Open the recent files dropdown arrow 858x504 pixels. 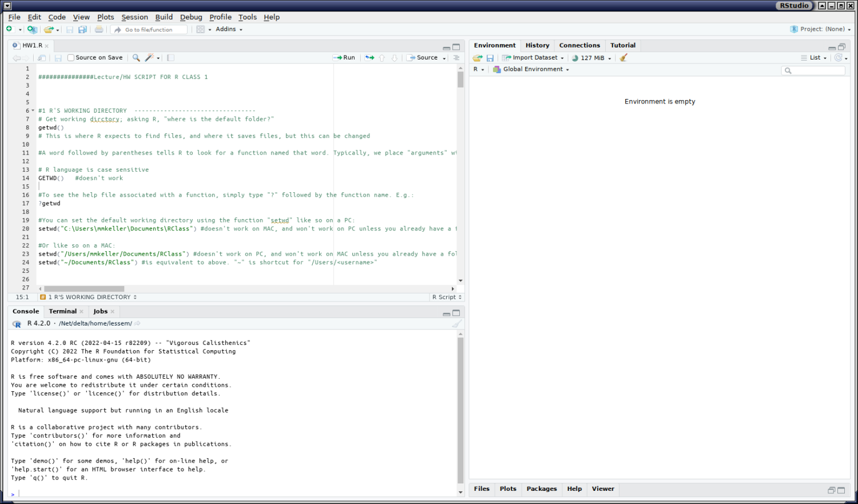[58, 30]
